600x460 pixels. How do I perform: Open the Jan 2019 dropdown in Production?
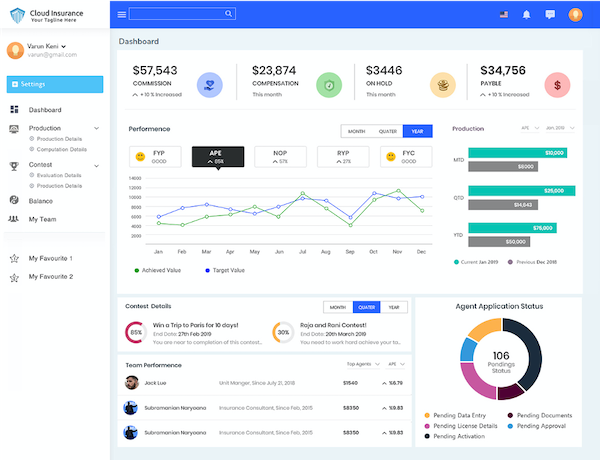pos(558,129)
